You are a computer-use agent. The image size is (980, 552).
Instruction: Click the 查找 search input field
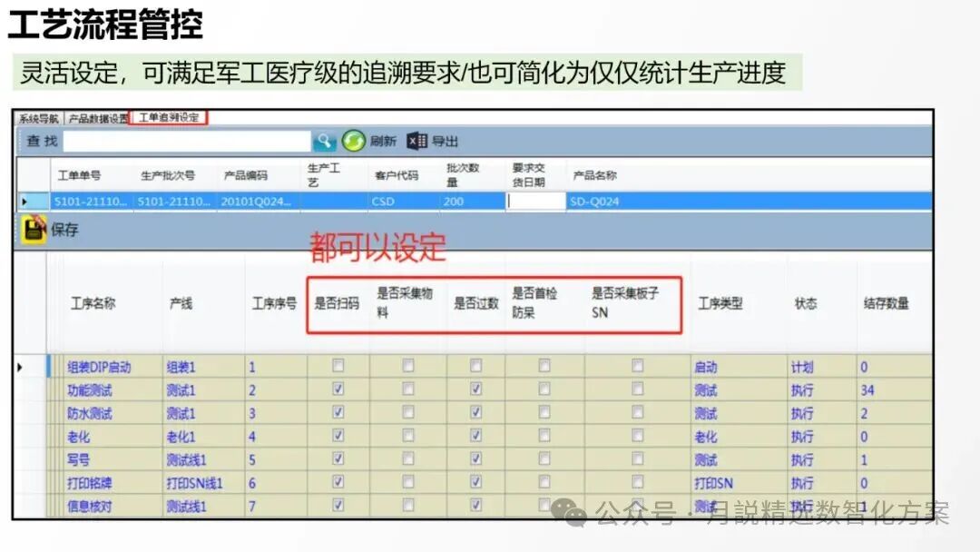click(x=181, y=141)
